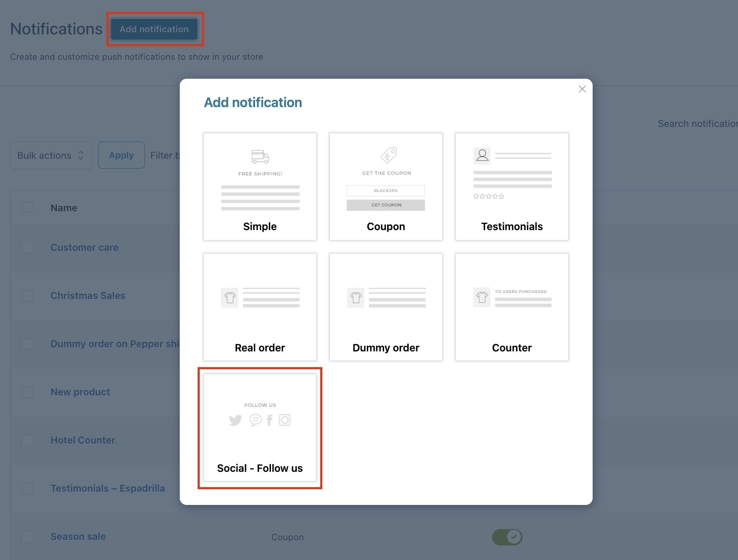The image size is (738, 560).
Task: Open the Customer care notification
Action: (84, 247)
